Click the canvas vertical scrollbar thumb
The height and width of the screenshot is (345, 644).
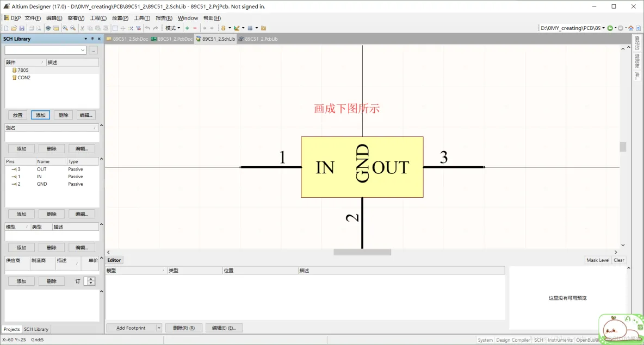click(623, 147)
